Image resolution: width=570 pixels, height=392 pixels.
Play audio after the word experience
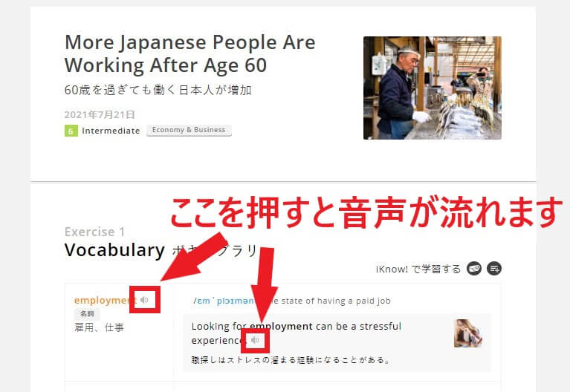[255, 340]
